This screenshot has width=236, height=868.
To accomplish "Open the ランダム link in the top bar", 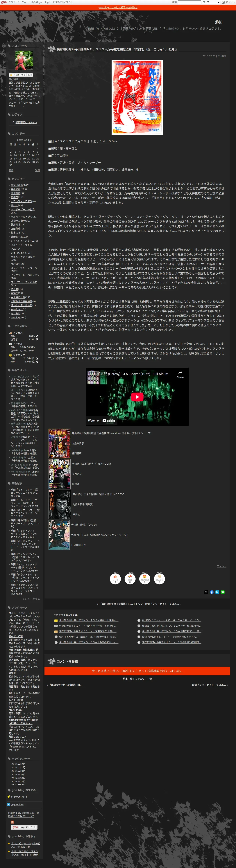I will pyautogui.click(x=22, y=2).
